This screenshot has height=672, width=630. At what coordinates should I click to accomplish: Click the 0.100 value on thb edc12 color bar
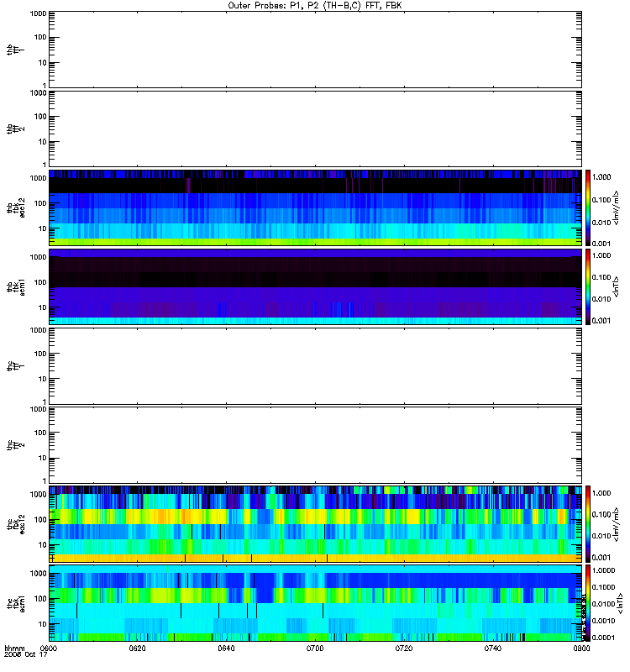tap(601, 200)
